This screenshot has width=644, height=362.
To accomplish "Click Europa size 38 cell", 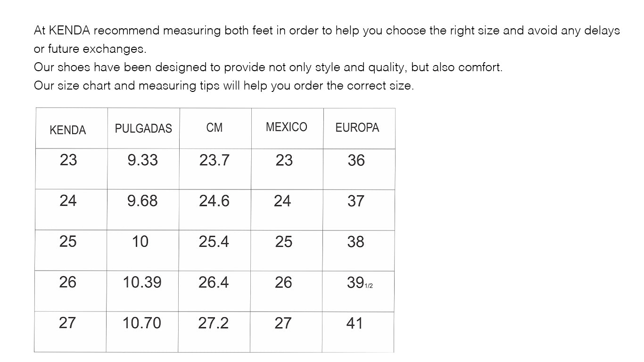I will pos(355,242).
